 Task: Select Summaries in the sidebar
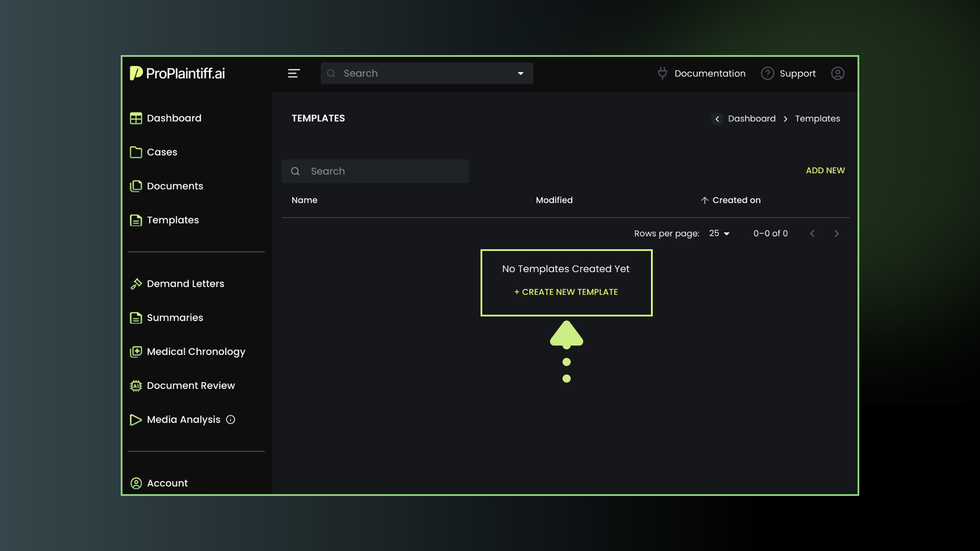(x=175, y=318)
